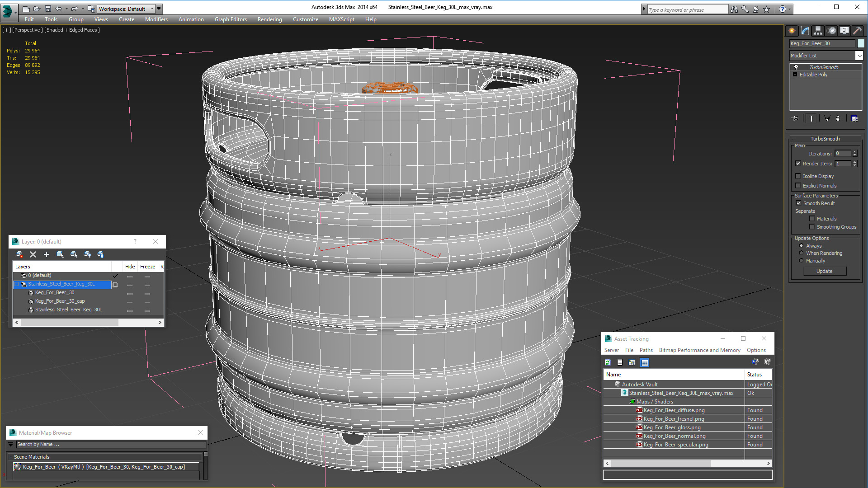Select the When Rendering radio button
Image resolution: width=868 pixels, height=488 pixels.
(x=801, y=253)
